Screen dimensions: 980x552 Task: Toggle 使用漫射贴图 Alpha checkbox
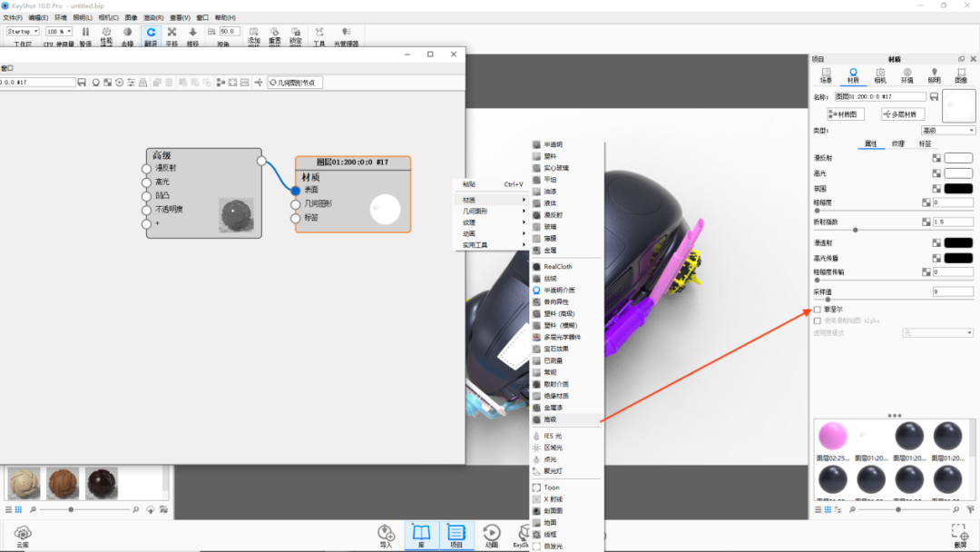[818, 320]
